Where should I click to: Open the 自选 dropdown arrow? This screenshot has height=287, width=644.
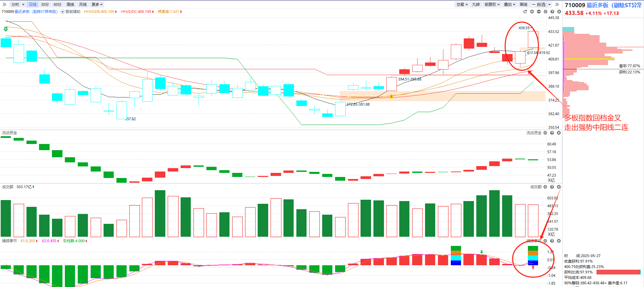(549, 4)
